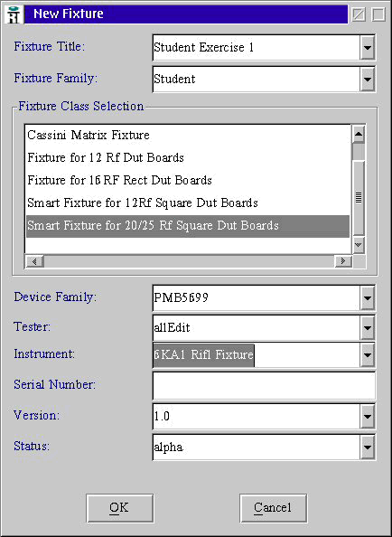The height and width of the screenshot is (537, 392).
Task: Open the Status dropdown arrow
Action: coord(367,447)
